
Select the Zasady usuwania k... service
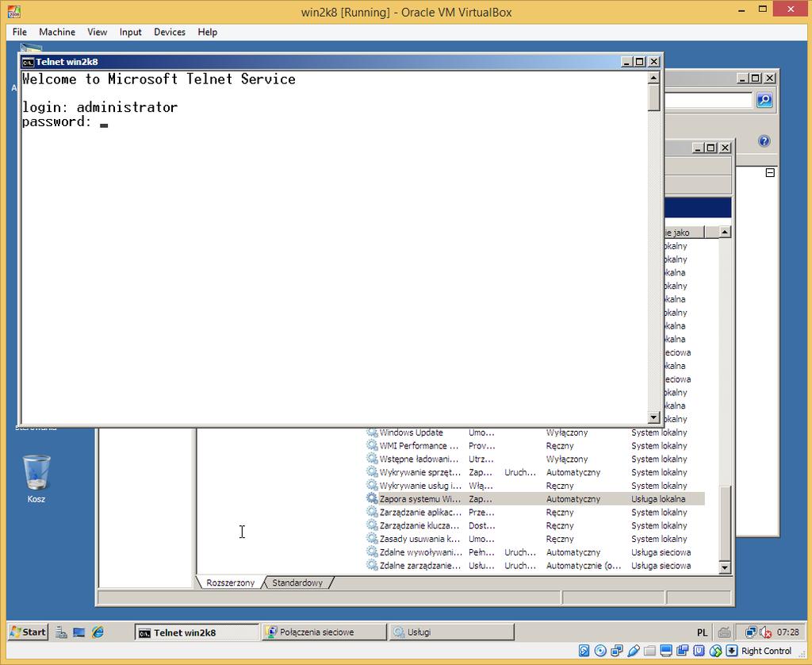pyautogui.click(x=535, y=539)
